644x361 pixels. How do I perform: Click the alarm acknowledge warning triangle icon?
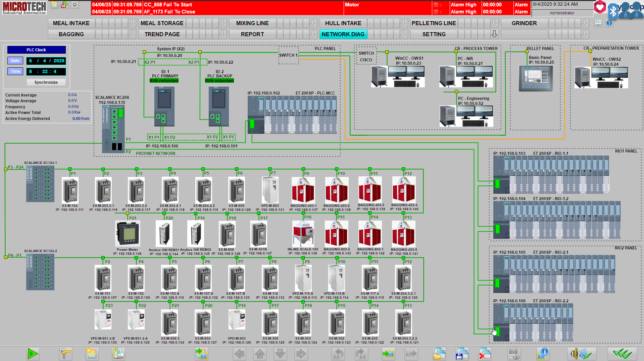(64, 5)
